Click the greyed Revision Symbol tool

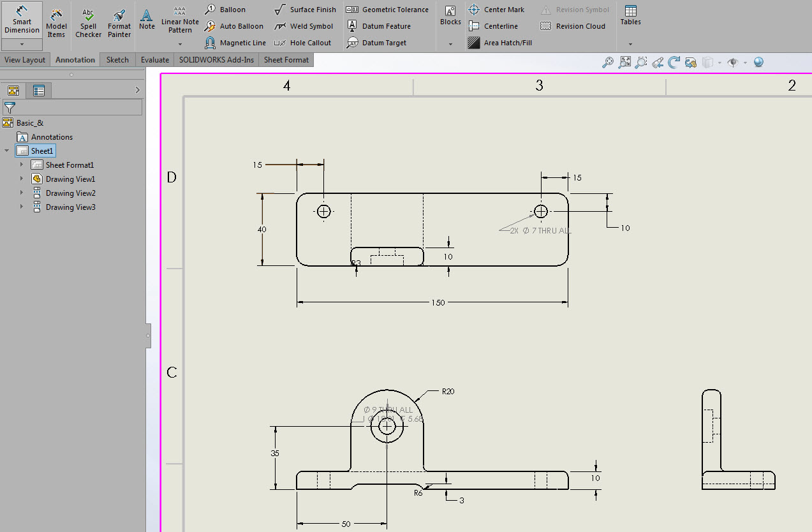click(575, 10)
